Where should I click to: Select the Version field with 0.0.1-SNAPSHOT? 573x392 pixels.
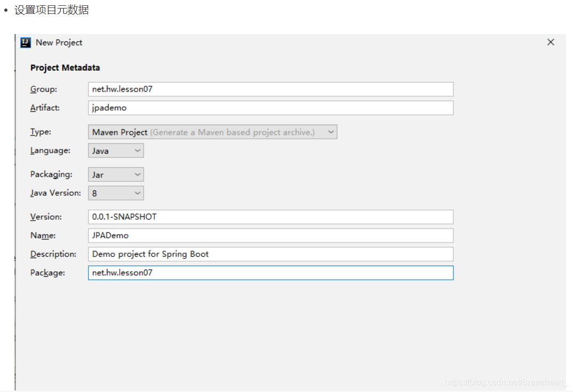click(x=270, y=216)
